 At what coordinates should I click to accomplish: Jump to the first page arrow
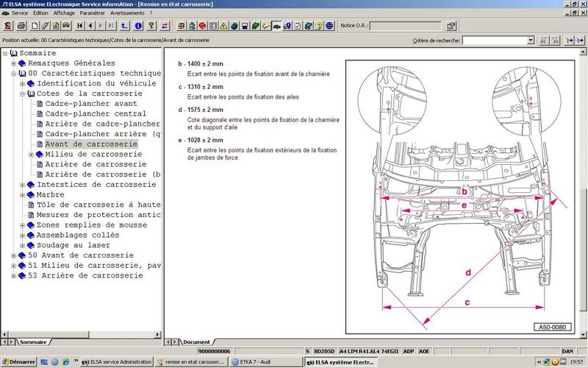tap(79, 26)
